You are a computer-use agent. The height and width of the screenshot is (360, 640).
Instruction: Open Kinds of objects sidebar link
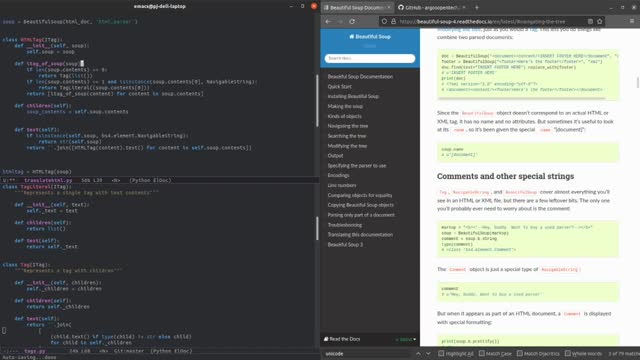coord(344,116)
